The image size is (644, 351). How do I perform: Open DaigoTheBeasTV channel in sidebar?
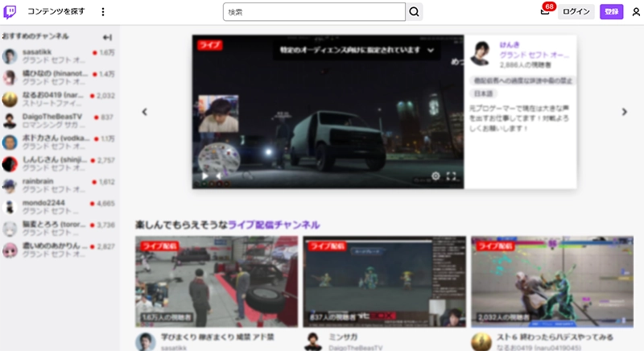click(x=58, y=121)
